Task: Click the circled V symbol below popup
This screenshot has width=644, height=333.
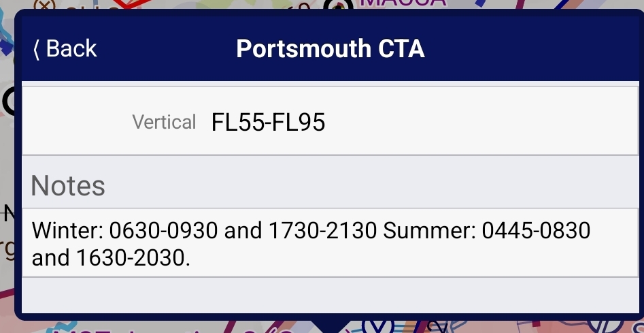Action: point(378,326)
